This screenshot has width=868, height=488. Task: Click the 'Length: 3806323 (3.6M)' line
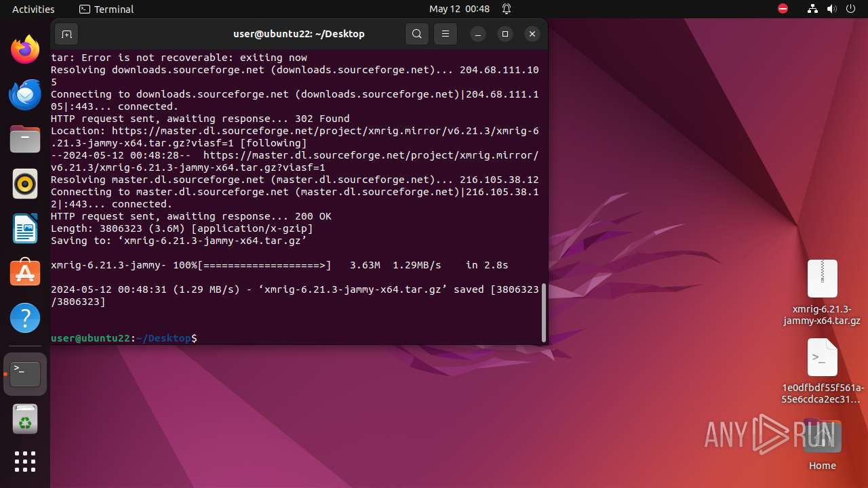[x=182, y=228]
